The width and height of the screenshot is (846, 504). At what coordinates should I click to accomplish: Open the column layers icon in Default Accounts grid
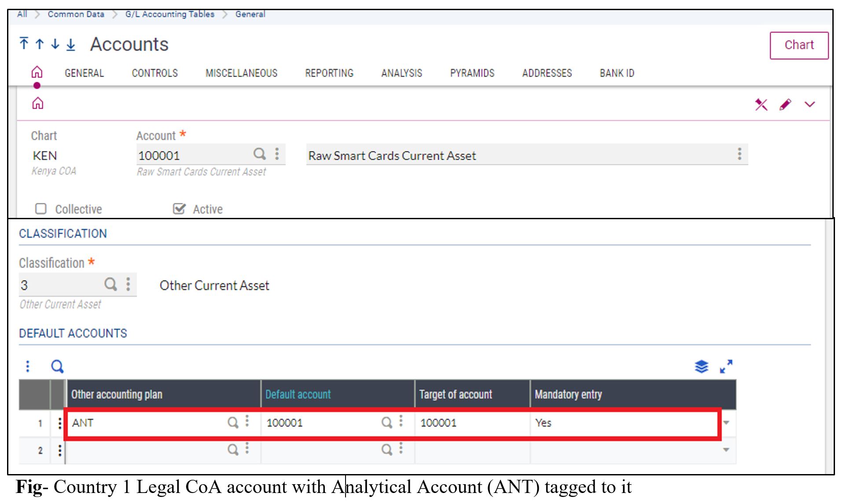(702, 366)
